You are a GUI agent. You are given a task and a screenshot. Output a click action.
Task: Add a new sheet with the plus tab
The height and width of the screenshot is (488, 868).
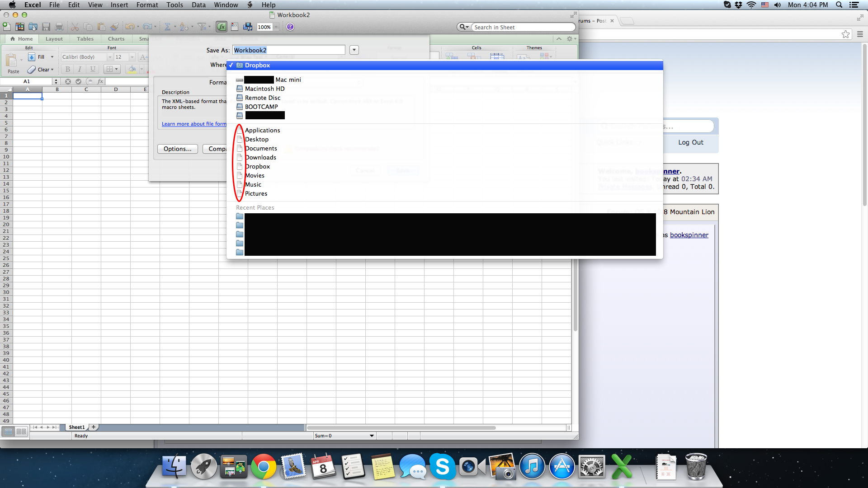pos(94,427)
